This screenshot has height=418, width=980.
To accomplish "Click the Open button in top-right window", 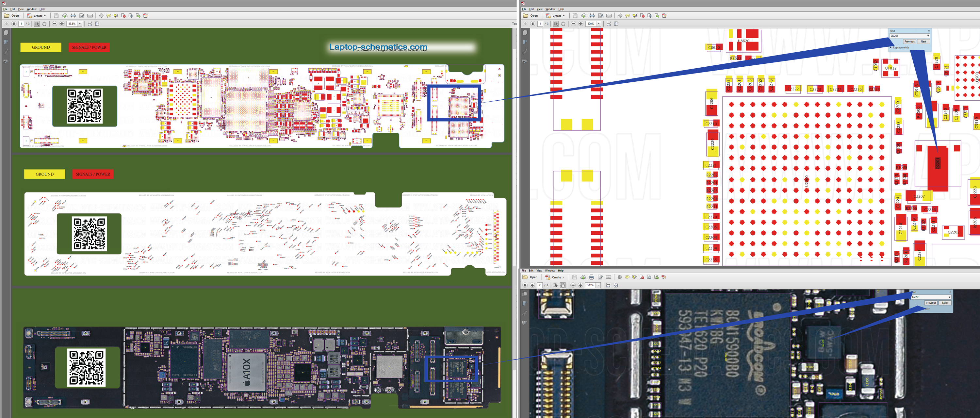I will pos(531,16).
